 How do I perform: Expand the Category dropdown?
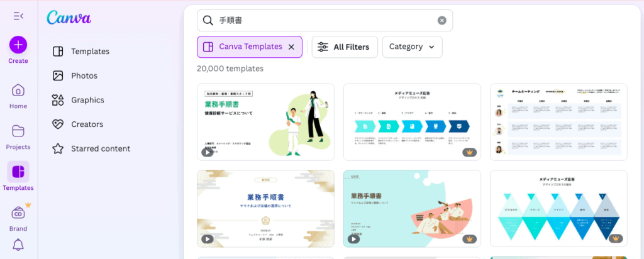coord(412,47)
